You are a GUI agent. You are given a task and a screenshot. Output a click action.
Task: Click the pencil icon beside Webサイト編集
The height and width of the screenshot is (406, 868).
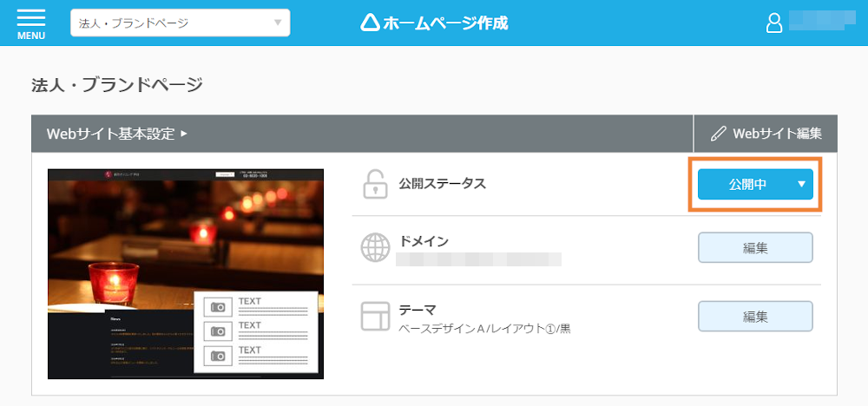point(718,134)
